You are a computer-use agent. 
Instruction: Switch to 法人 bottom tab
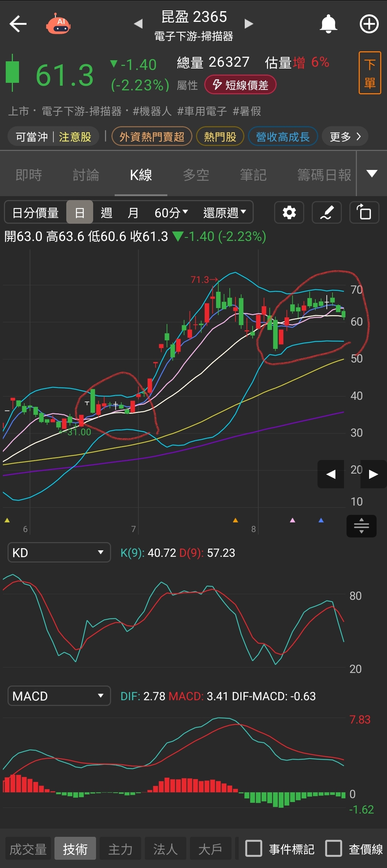(166, 849)
